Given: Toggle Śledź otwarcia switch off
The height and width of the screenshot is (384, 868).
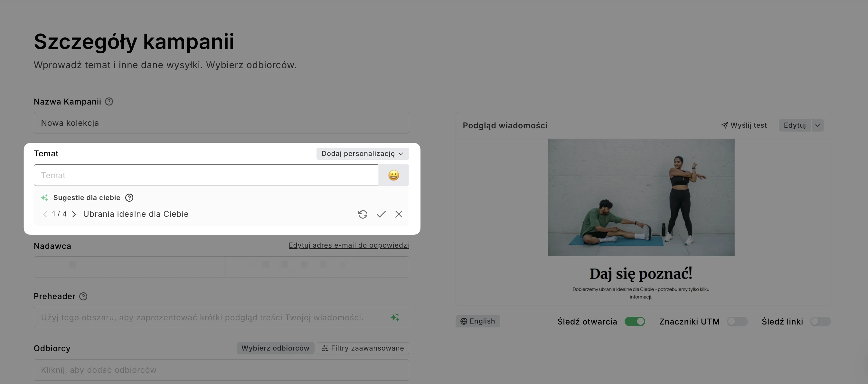Looking at the screenshot, I should pos(635,321).
